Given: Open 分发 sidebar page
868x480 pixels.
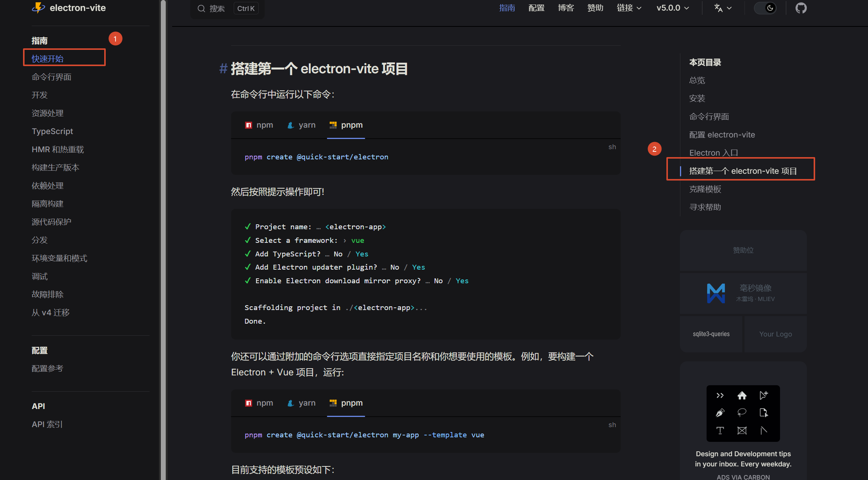Looking at the screenshot, I should tap(40, 240).
